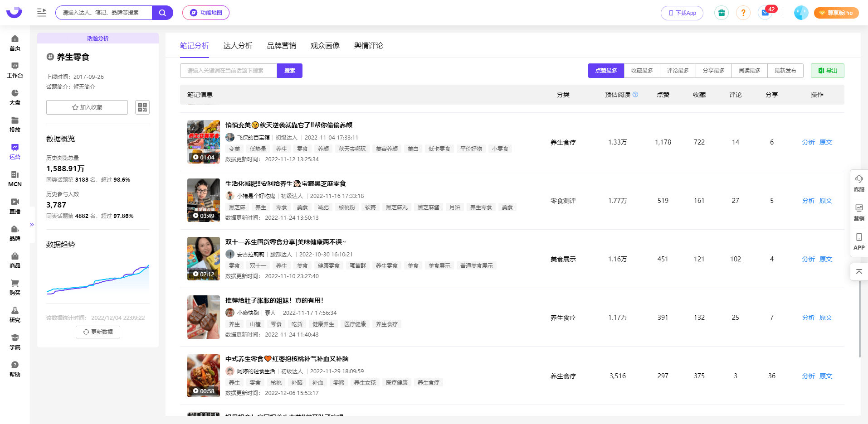Switch to the 舆情评论 tab
This screenshot has width=868, height=424.
coord(369,46)
